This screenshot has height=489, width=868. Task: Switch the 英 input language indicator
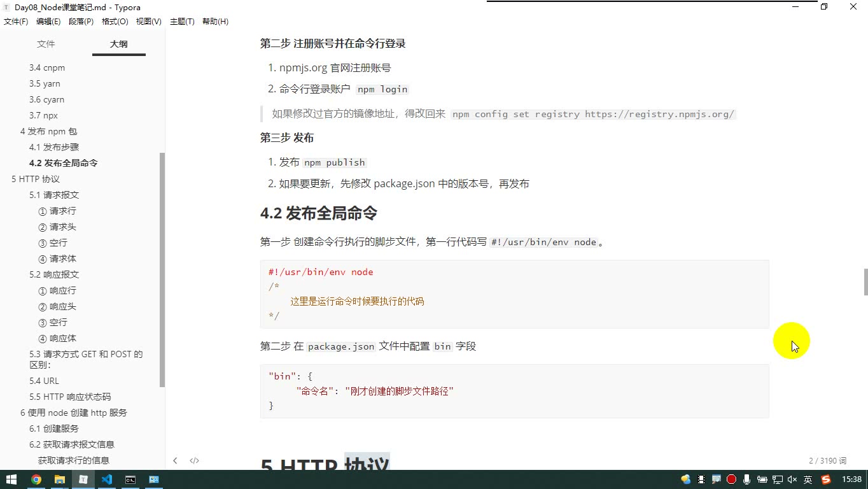pyautogui.click(x=808, y=479)
